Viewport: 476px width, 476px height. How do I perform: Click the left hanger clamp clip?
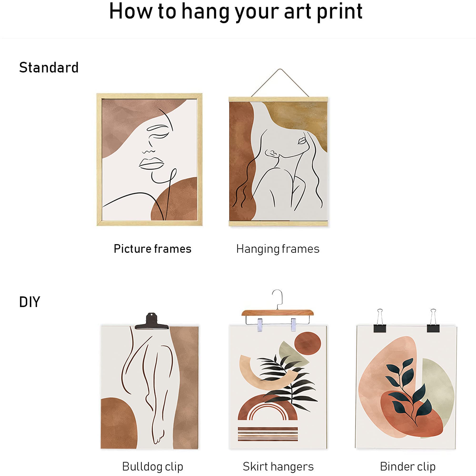(260, 325)
